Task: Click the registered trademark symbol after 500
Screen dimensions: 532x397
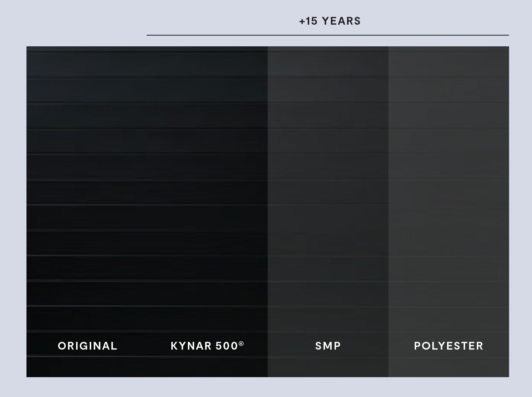Action: [241, 344]
